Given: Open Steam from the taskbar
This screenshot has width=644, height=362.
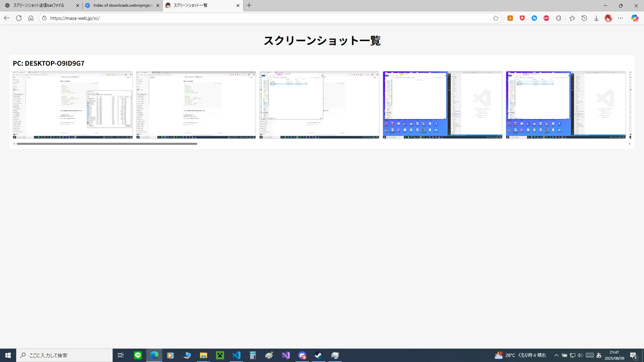Looking at the screenshot, I should (318, 355).
